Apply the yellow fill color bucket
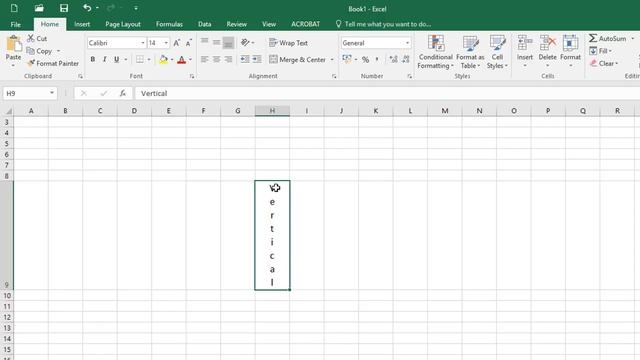Viewport: 640px width, 360px height. (163, 60)
